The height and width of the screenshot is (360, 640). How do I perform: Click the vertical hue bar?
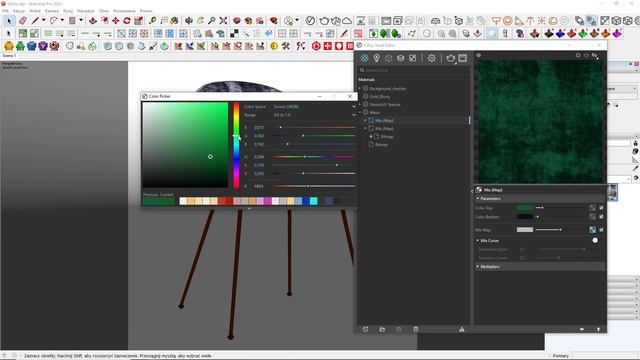click(236, 145)
